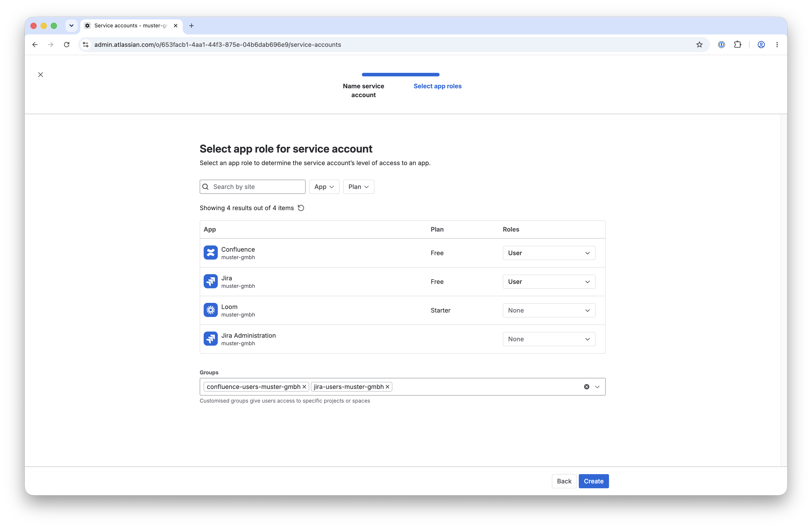Click the Confluence Free plan cell
812x528 pixels.
437,253
